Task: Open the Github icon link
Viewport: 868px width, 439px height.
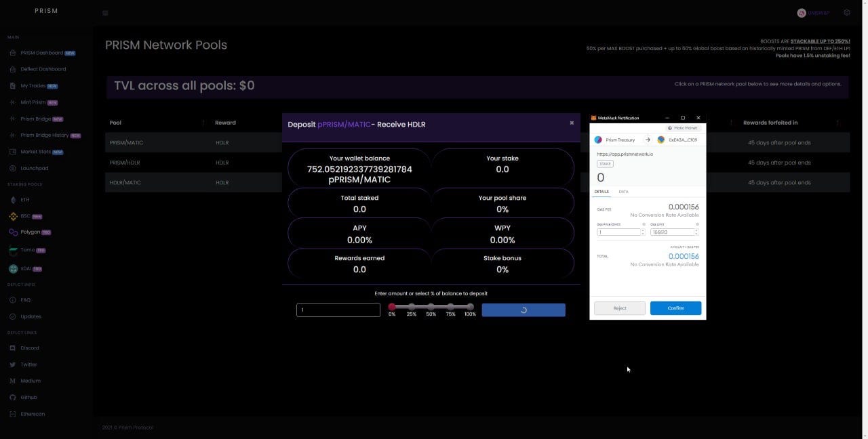Action: 13,398
